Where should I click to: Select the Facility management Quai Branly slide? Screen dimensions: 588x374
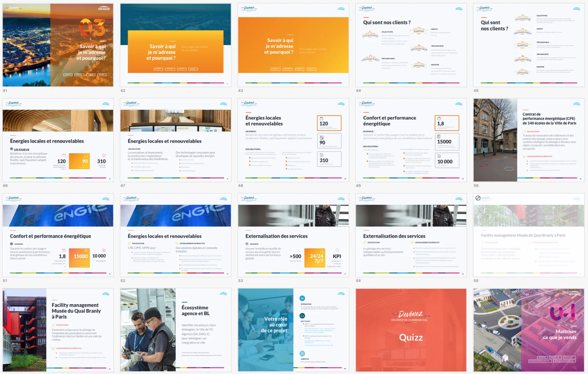pos(58,330)
